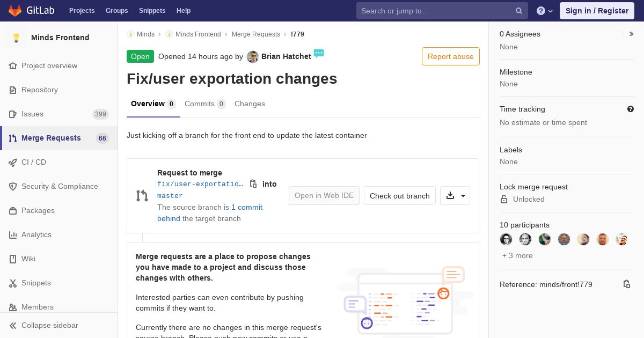The height and width of the screenshot is (338, 644).
Task: Click the search magnifier icon
Action: [519, 11]
